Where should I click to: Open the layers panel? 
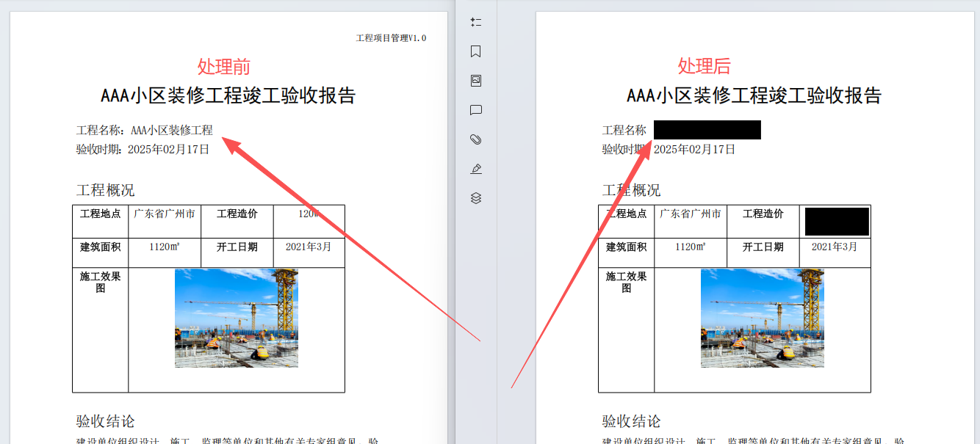(x=475, y=197)
